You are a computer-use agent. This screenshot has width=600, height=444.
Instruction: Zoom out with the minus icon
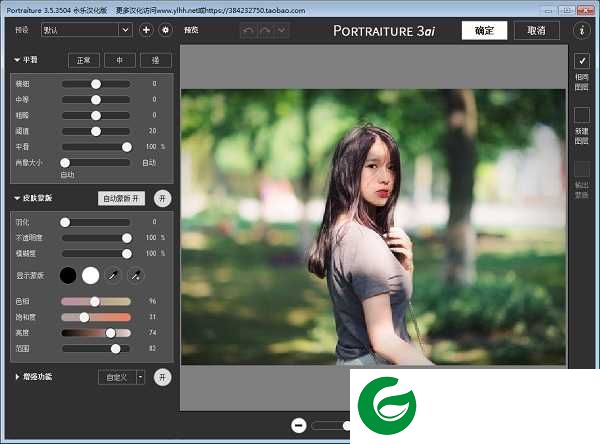[x=298, y=425]
